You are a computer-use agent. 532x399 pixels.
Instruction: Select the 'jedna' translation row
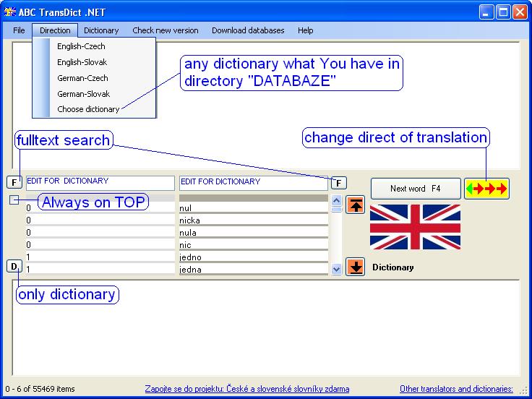254,269
